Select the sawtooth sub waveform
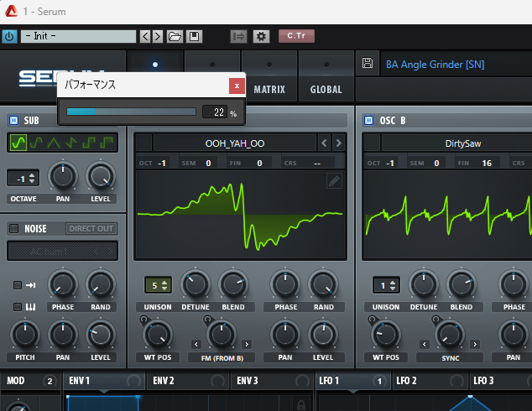The image size is (532, 411). (x=71, y=143)
